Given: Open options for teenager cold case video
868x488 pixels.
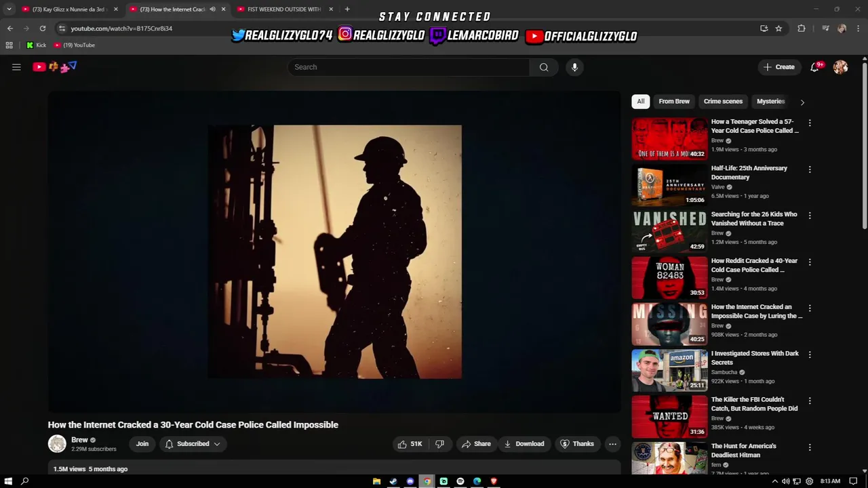Looking at the screenshot, I should [809, 123].
